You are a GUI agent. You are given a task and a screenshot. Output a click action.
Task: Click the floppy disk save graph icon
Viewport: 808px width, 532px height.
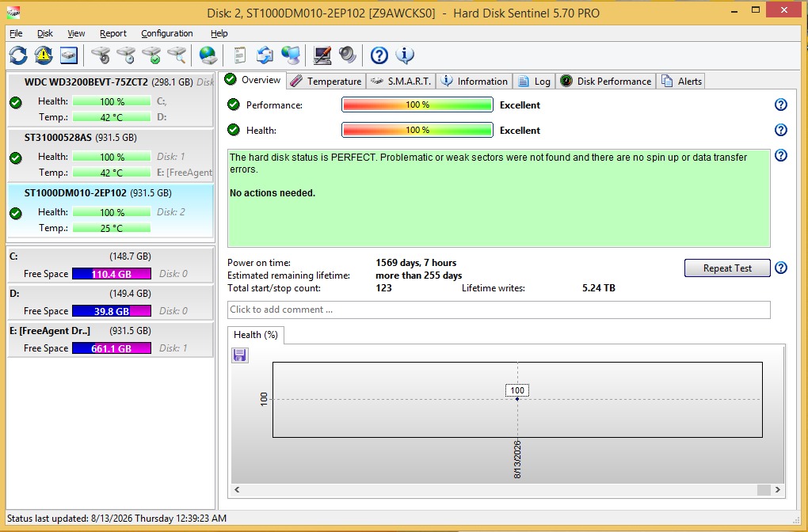(x=239, y=355)
